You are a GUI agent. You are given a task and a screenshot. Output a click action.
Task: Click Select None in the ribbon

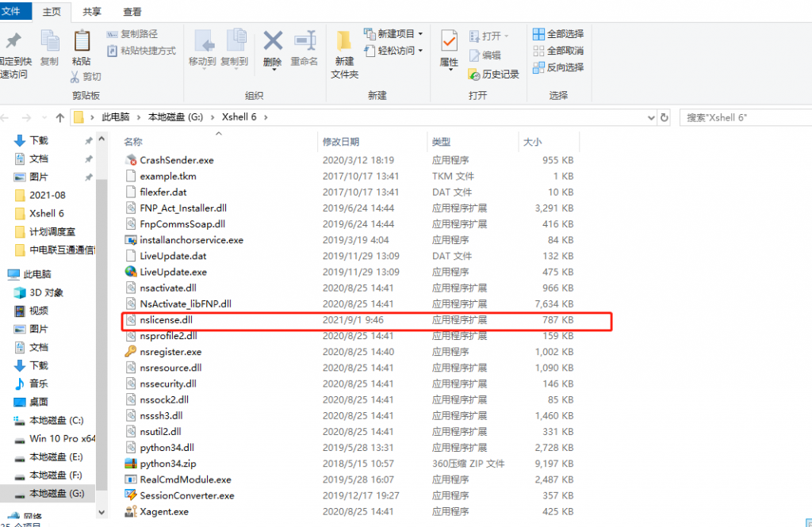(558, 51)
